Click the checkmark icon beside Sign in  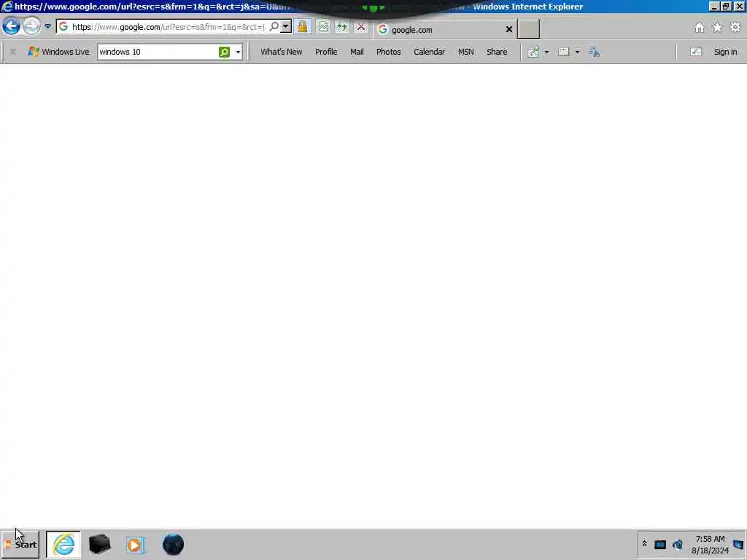(695, 52)
